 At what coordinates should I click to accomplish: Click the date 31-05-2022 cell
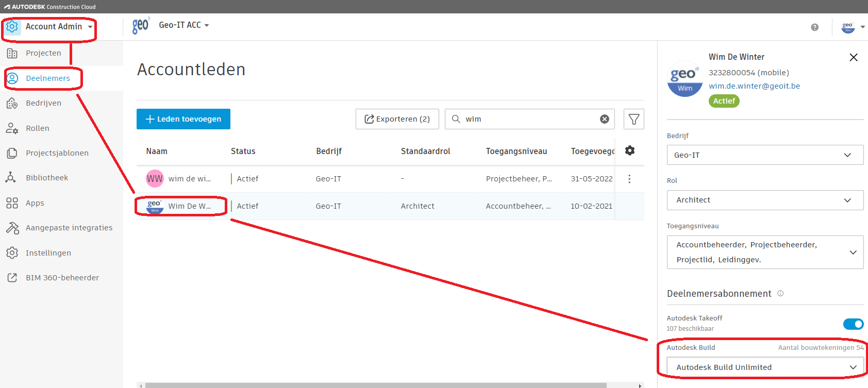click(x=592, y=179)
